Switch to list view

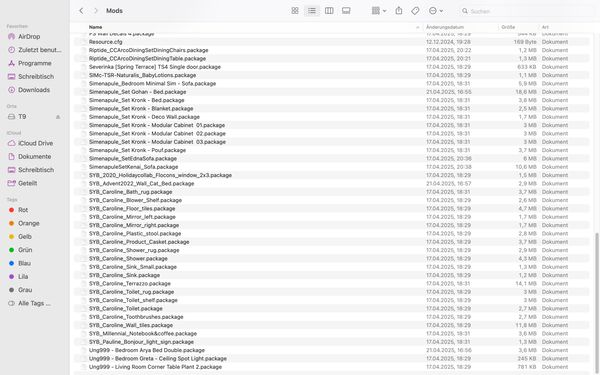[312, 11]
